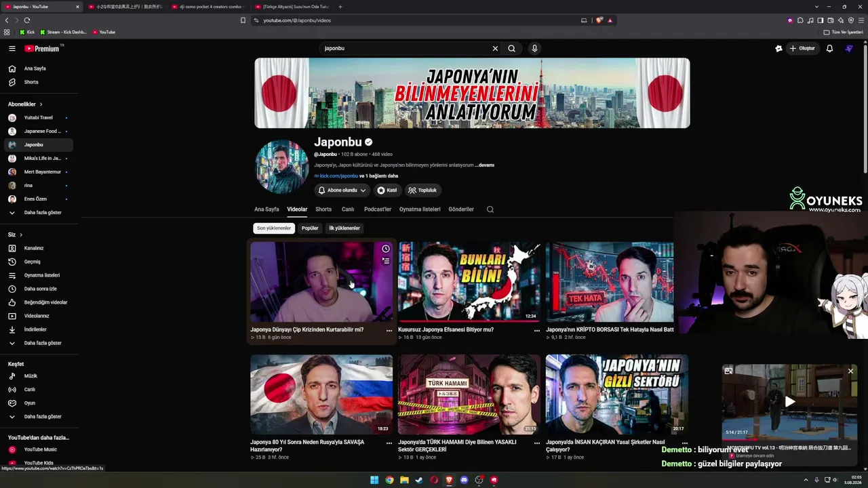Seek along the miniplayer progress bar
This screenshot has width=868, height=488.
point(789,439)
